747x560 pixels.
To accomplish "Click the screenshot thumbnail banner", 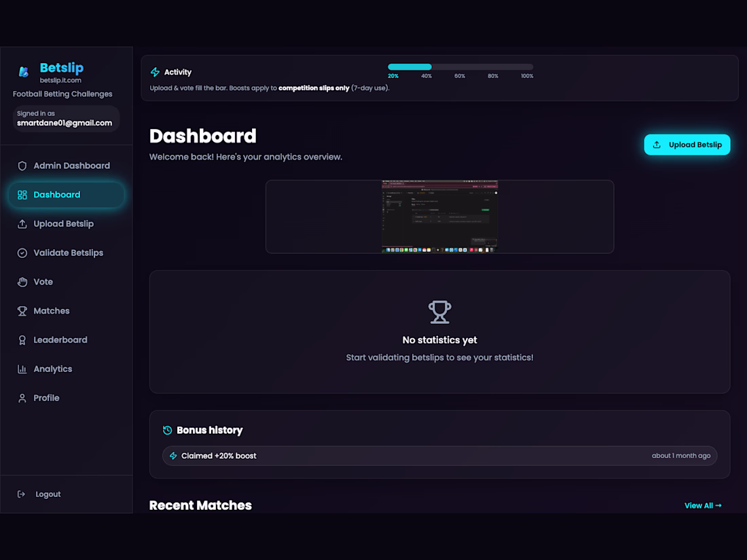I will pos(439,217).
